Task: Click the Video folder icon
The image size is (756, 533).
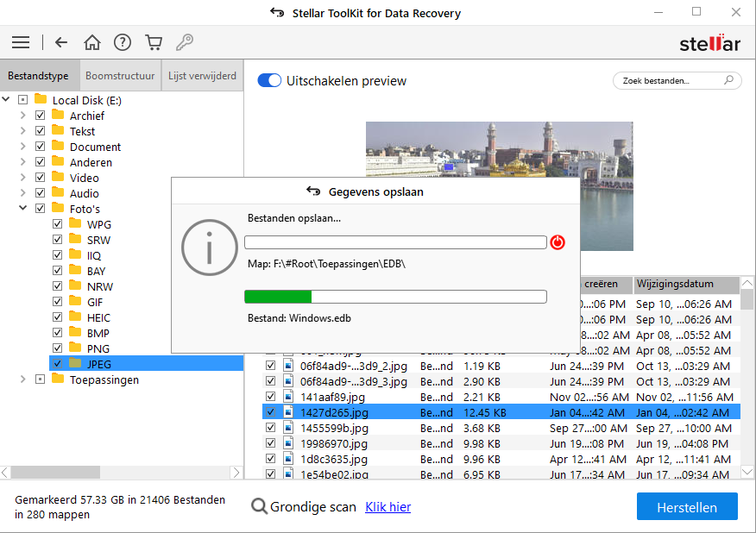Action: pyautogui.click(x=58, y=177)
